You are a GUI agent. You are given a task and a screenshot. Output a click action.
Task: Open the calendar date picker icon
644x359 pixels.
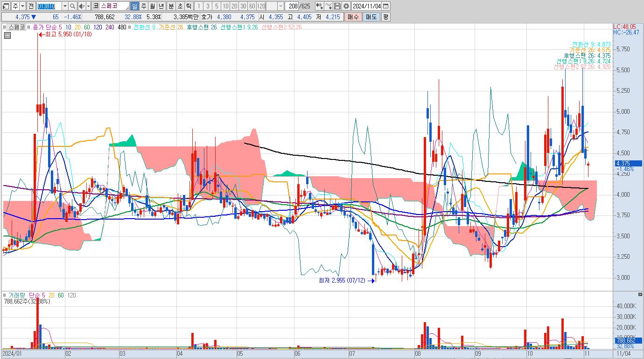[385, 6]
